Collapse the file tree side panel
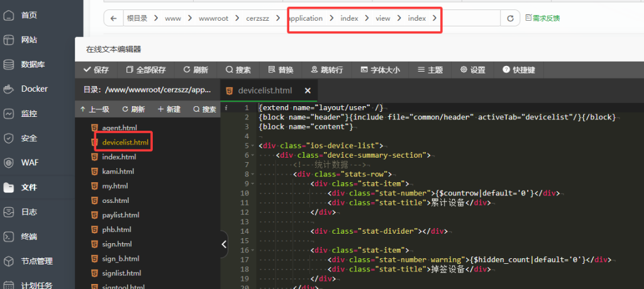The height and width of the screenshot is (289, 644). click(x=225, y=245)
